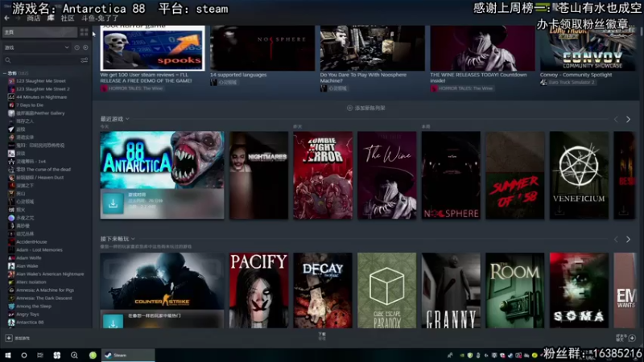Open the games type dropdown

36,47
